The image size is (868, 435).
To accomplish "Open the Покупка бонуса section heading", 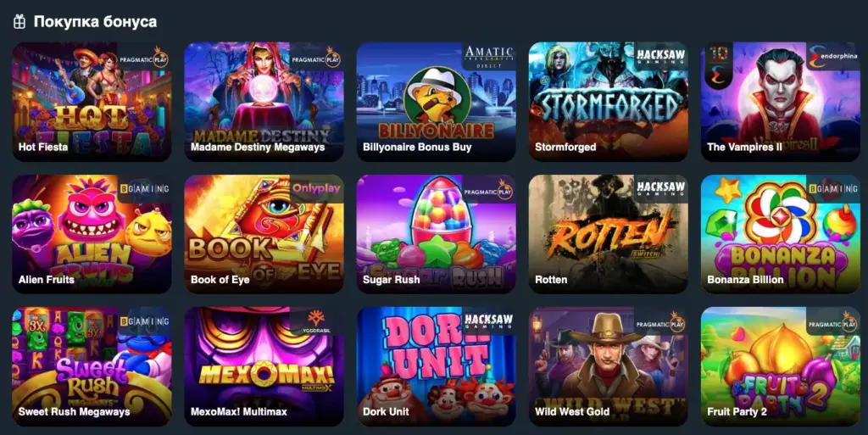I will click(95, 22).
